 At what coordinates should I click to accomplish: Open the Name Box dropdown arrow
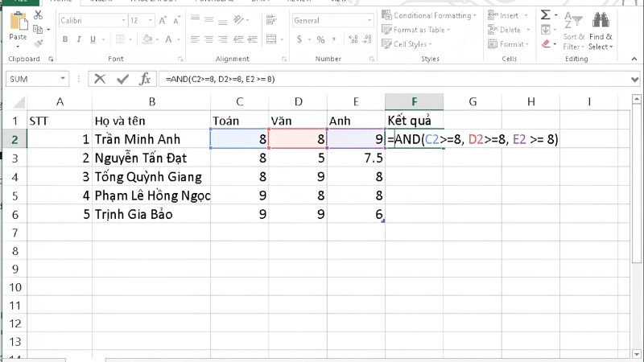tap(63, 78)
